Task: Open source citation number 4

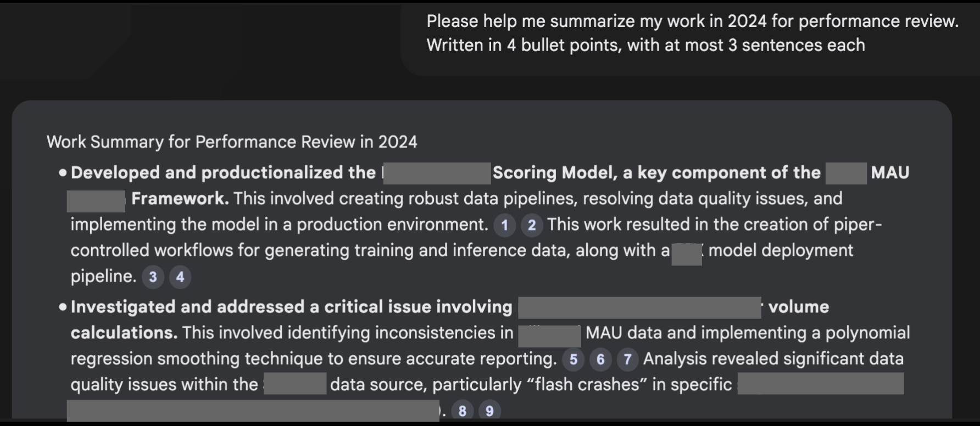Action: click(x=180, y=277)
